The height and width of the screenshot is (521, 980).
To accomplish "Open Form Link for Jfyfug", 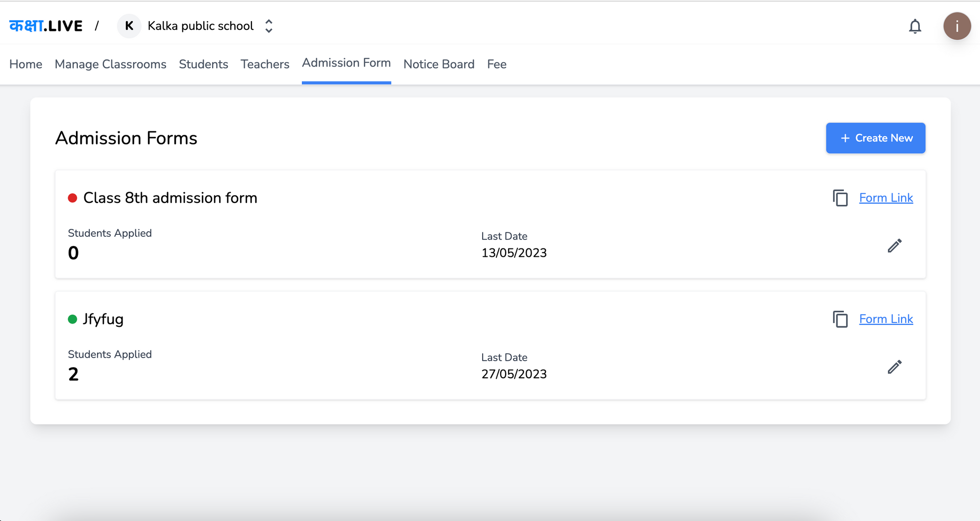I will pyautogui.click(x=886, y=319).
